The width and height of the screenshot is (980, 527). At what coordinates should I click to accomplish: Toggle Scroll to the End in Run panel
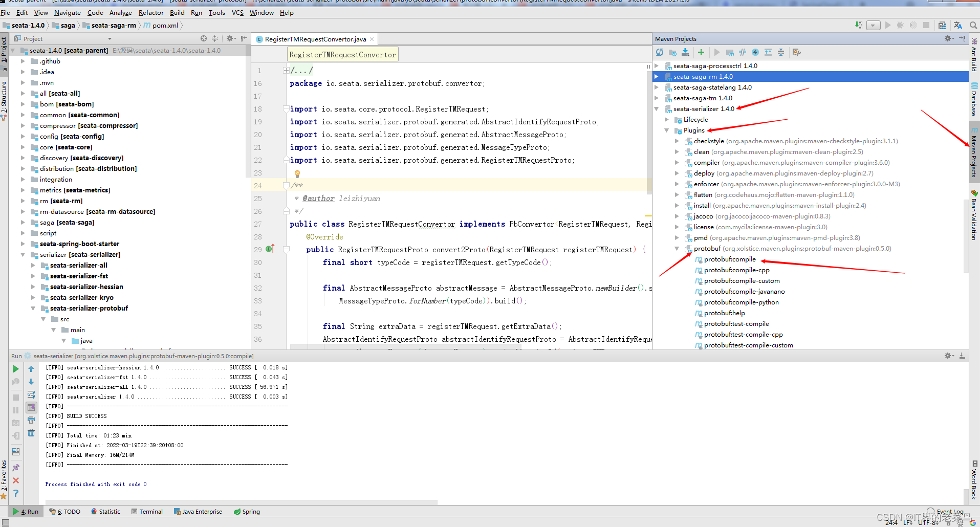tap(31, 407)
